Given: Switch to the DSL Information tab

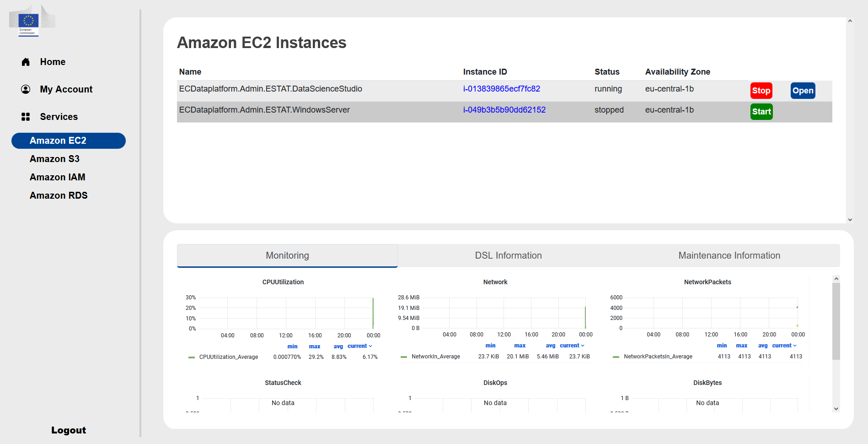Looking at the screenshot, I should click(508, 255).
